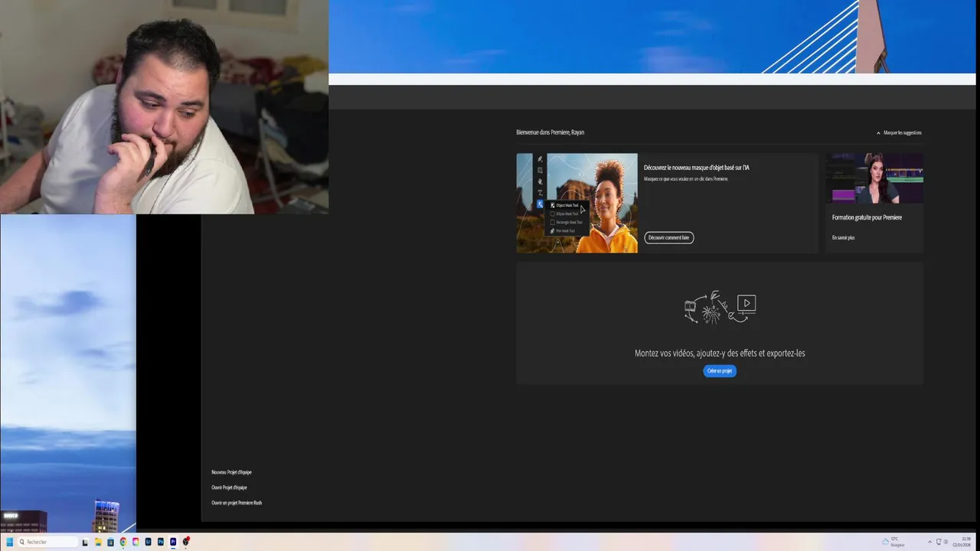This screenshot has height=551, width=980.
Task: Click the 'Formation gratuite pour Premiere' title
Action: click(x=867, y=217)
